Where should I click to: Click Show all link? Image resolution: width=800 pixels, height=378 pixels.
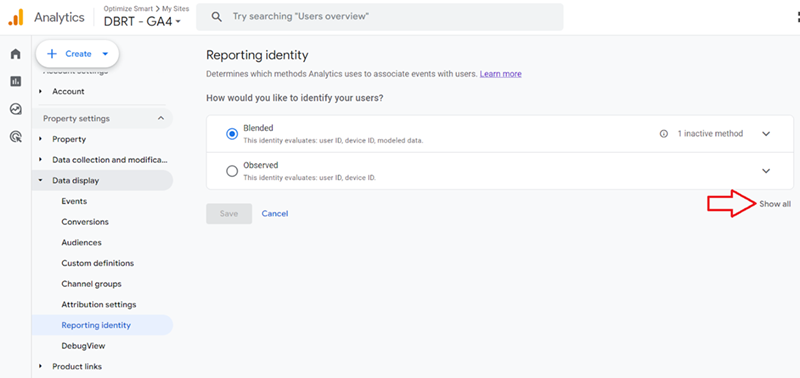point(775,204)
